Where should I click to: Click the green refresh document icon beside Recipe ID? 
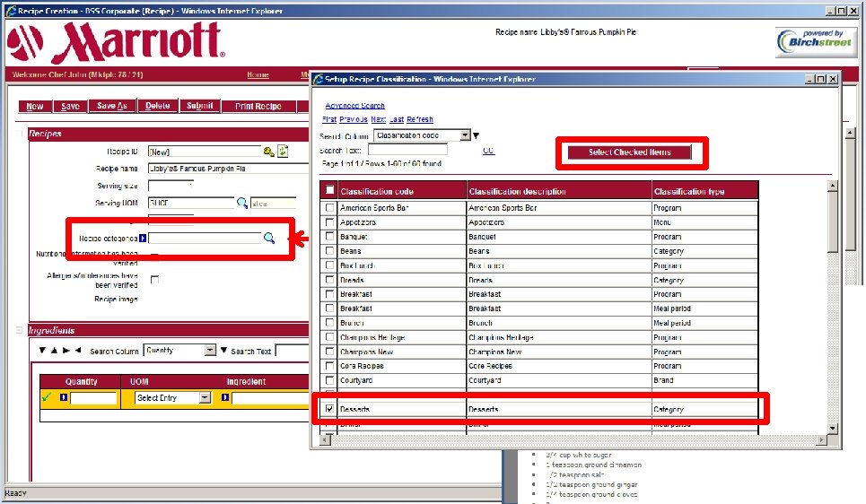(283, 151)
